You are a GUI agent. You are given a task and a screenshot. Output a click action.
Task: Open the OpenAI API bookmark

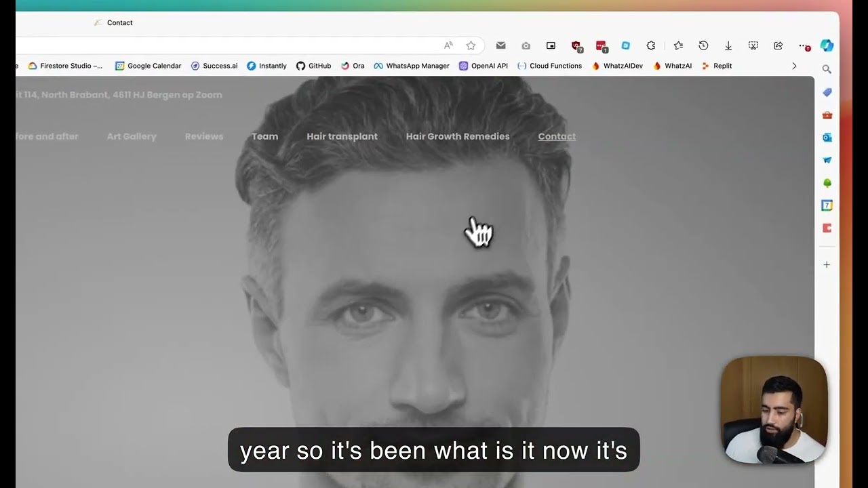pyautogui.click(x=484, y=66)
